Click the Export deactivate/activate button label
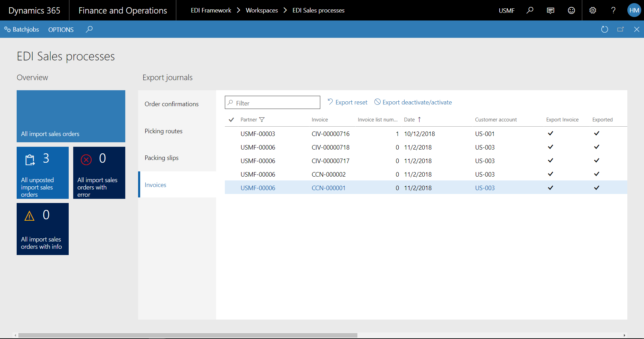This screenshot has height=339, width=644. pos(417,102)
